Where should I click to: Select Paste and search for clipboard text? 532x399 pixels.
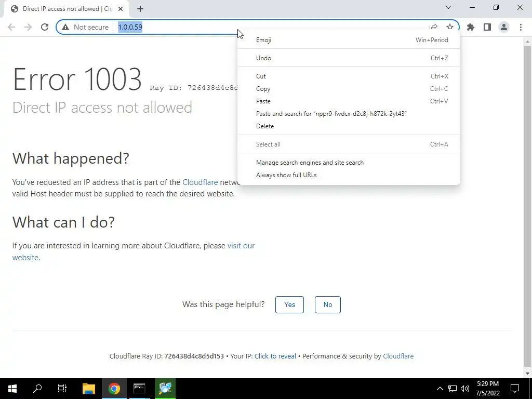coord(349,114)
